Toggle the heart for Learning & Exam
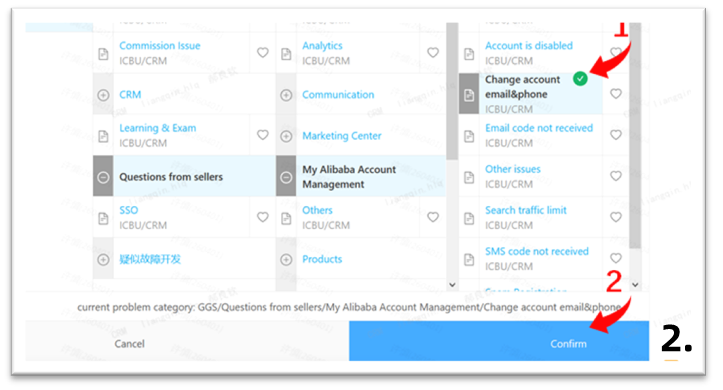This screenshot has height=390, width=723. click(x=263, y=135)
